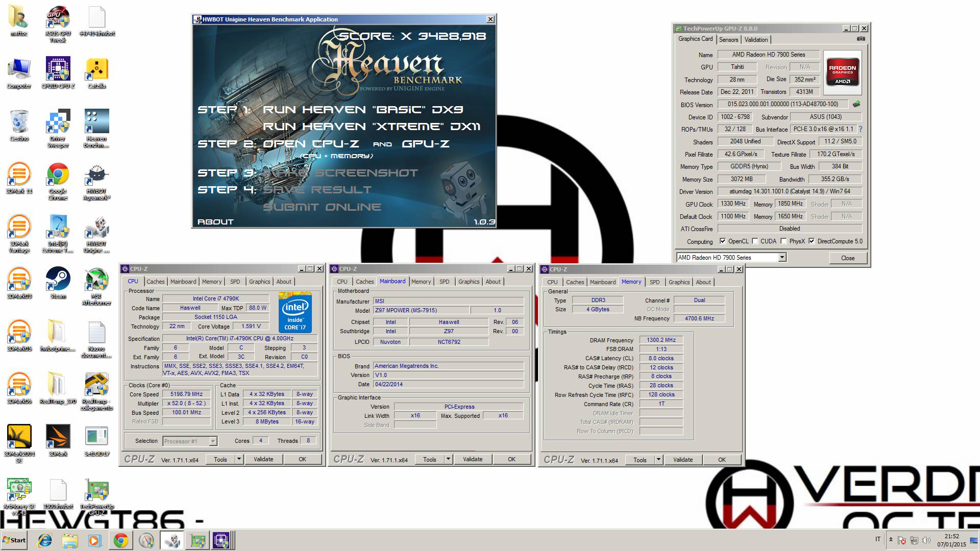Open Processor #1 selection dropdown
Screen dimensions: 980x551
pyautogui.click(x=213, y=441)
